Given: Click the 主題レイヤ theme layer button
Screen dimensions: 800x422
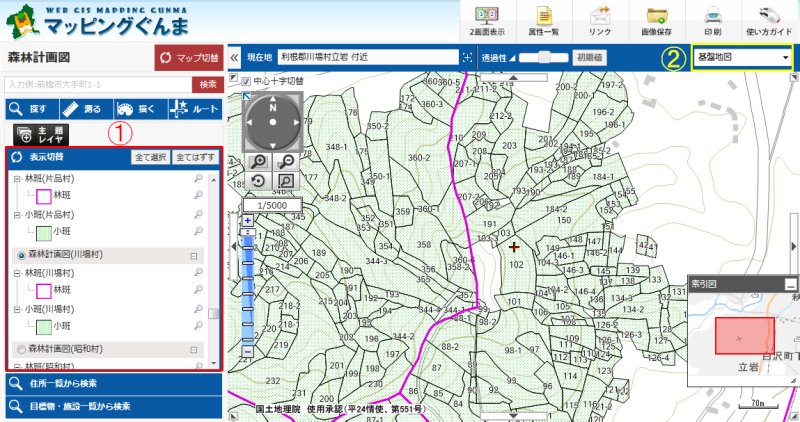Looking at the screenshot, I should click(41, 135).
